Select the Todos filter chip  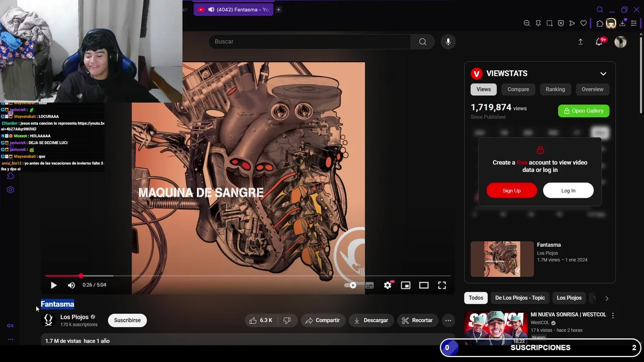[x=475, y=298]
